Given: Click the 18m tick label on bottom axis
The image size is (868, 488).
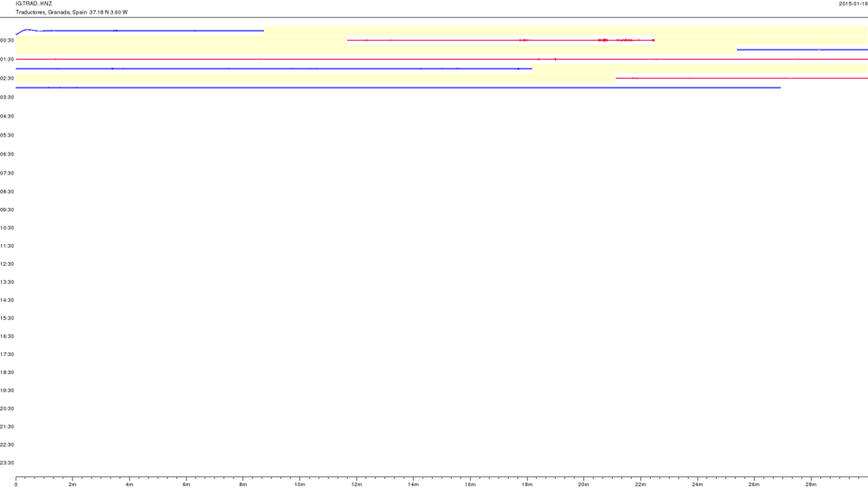Looking at the screenshot, I should 527,484.
